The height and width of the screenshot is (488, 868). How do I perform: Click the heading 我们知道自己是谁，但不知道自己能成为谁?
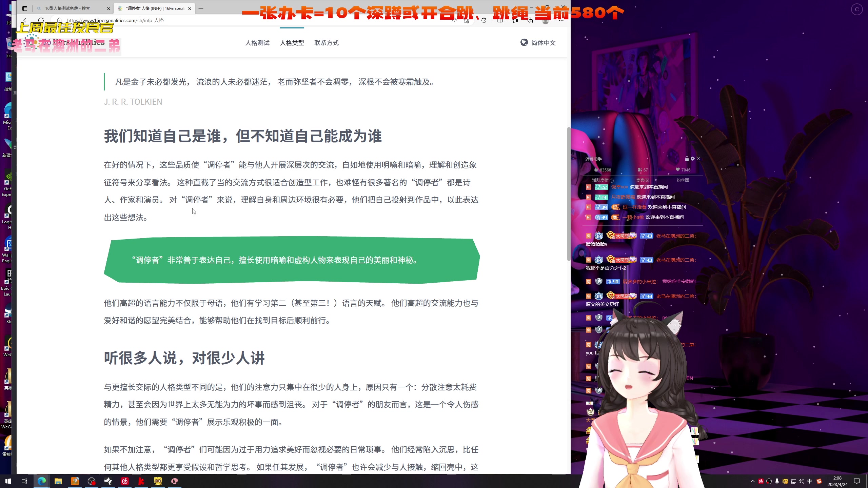pyautogui.click(x=243, y=136)
